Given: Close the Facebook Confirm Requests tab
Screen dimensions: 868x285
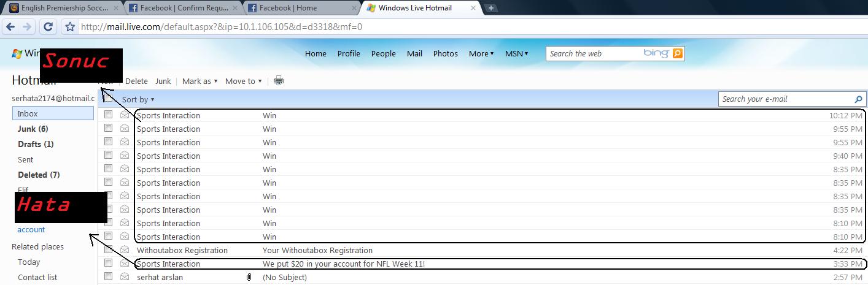Looking at the screenshot, I should (x=236, y=8).
